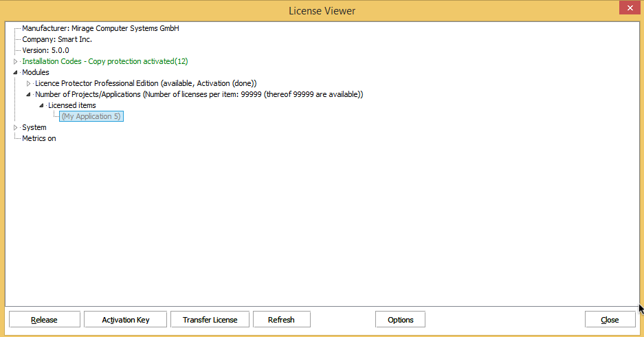Screen dimensions: 644x337
Task: Select Installation Codes - Copy protection activated row
Action: [105, 61]
